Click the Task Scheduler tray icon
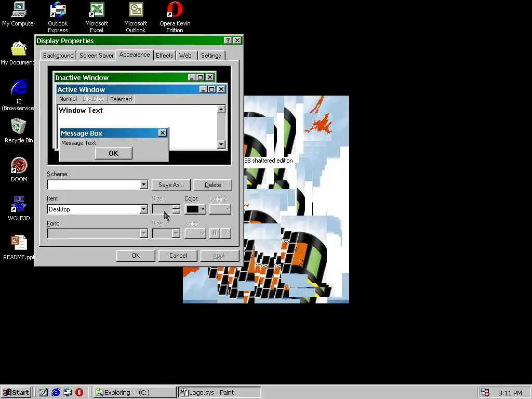This screenshot has height=399, width=532. (485, 393)
